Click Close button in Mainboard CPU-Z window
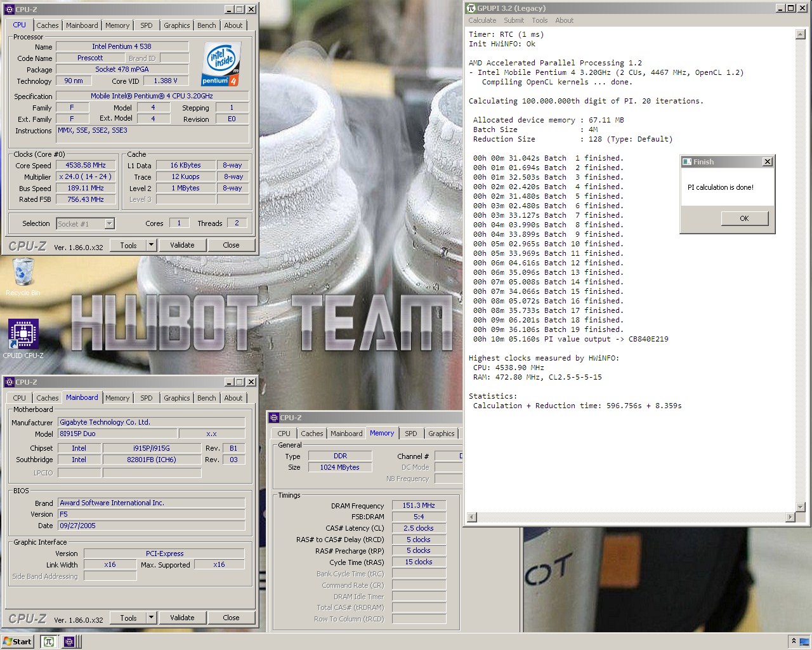 coord(231,618)
